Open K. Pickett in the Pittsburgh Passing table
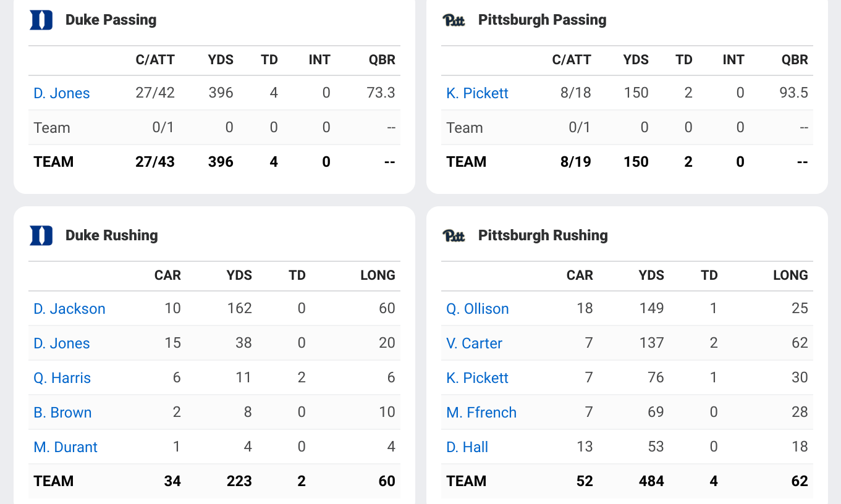The height and width of the screenshot is (504, 841). coord(477,93)
